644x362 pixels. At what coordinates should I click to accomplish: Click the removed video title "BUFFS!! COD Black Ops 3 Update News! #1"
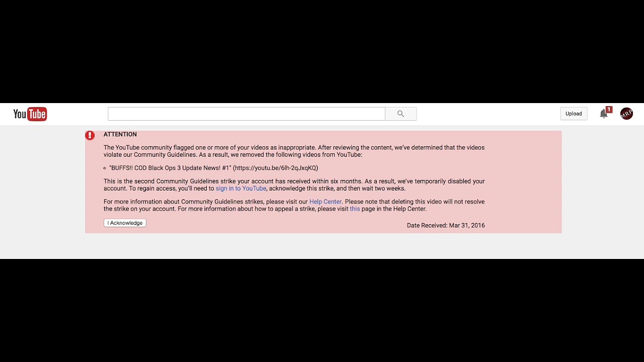click(x=170, y=168)
